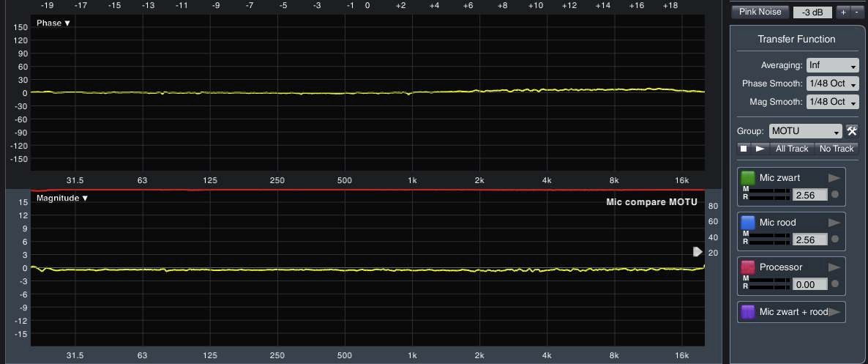This screenshot has height=364, width=868.
Task: Select the Mic zwart + rood average name
Action: pos(793,312)
